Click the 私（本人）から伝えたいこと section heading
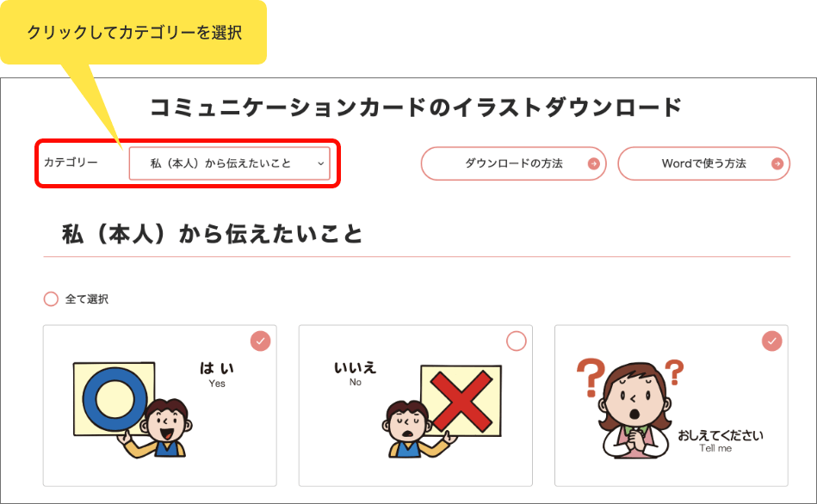This screenshot has width=817, height=504. tap(212, 234)
